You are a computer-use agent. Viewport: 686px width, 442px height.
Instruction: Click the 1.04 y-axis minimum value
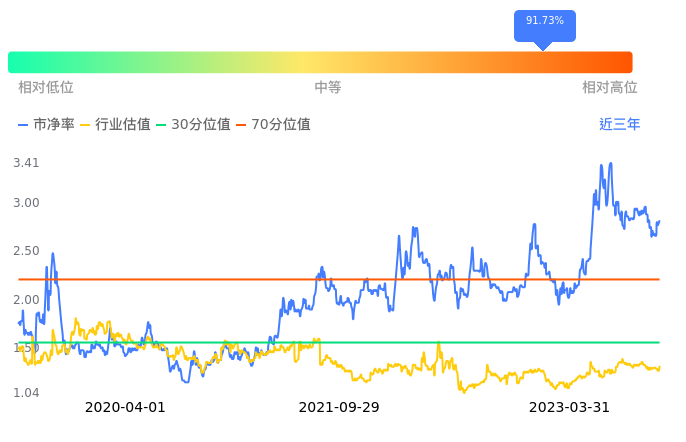tap(26, 393)
